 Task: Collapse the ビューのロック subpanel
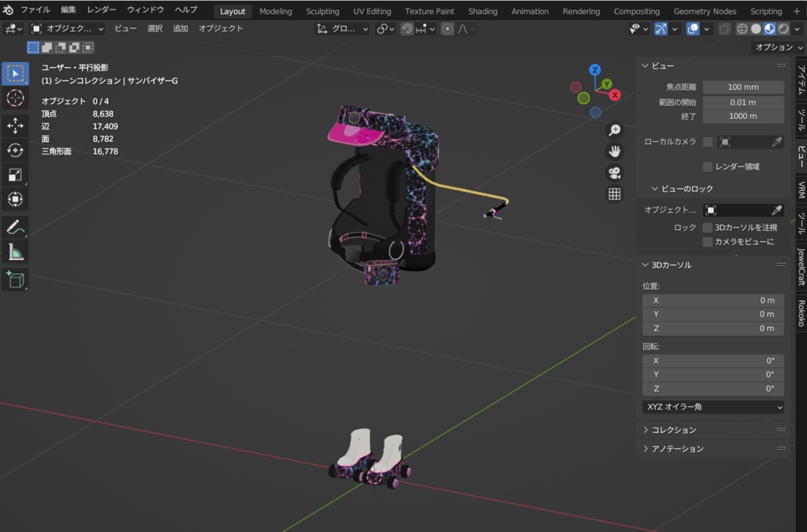(654, 189)
